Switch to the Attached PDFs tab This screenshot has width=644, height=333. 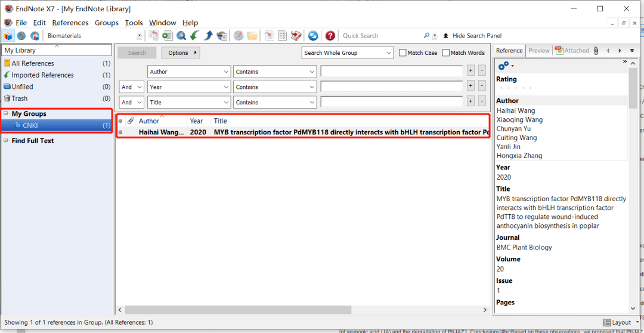click(572, 51)
